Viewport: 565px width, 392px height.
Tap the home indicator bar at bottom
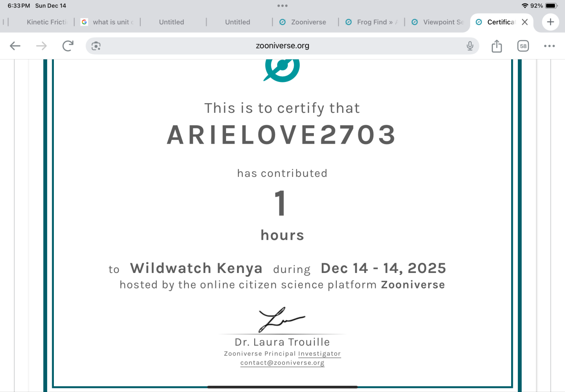(282, 387)
